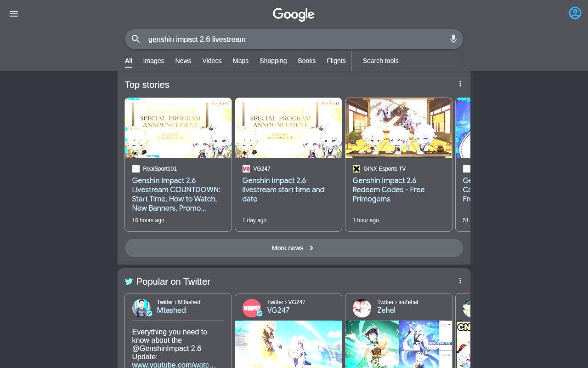The image size is (588, 368).
Task: Click the '1 day ago' timestamp
Action: click(254, 220)
